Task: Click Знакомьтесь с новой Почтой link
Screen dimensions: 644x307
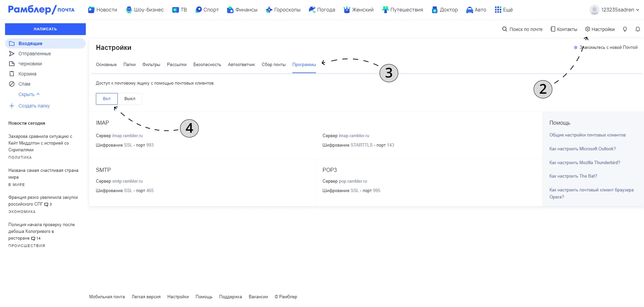Action: coord(608,48)
